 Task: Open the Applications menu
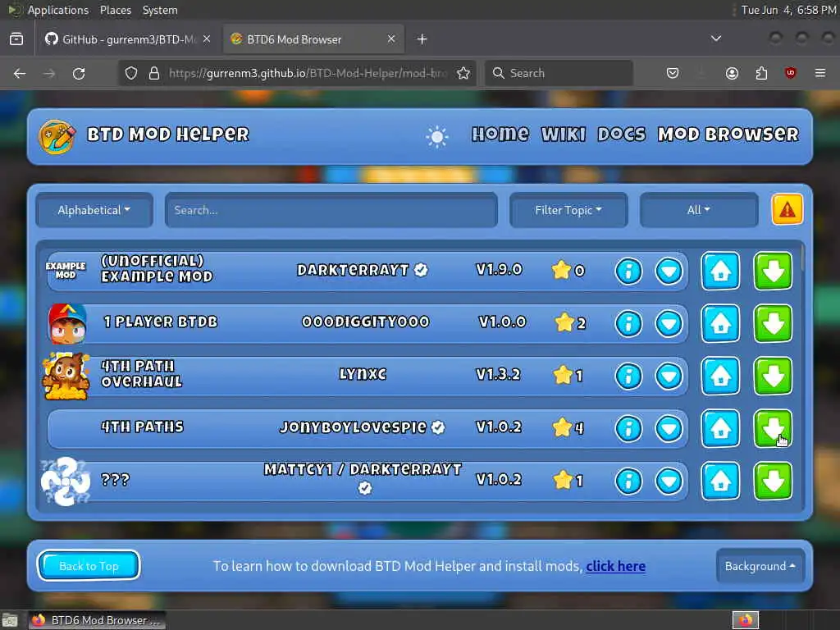point(58,10)
